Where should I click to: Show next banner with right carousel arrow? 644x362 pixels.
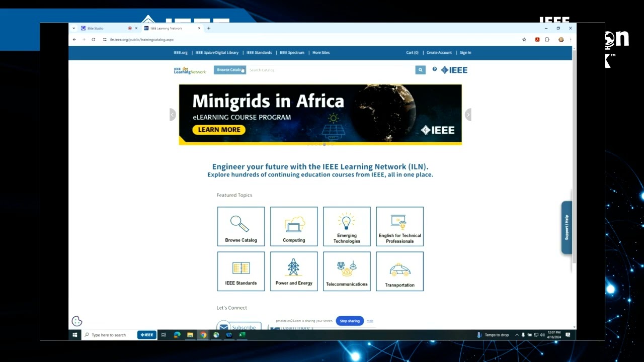coord(468,115)
